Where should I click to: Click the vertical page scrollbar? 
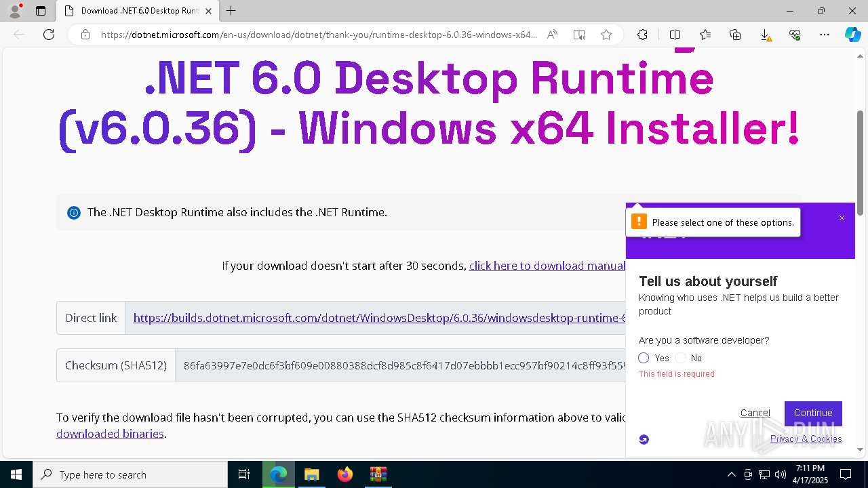coord(861,163)
